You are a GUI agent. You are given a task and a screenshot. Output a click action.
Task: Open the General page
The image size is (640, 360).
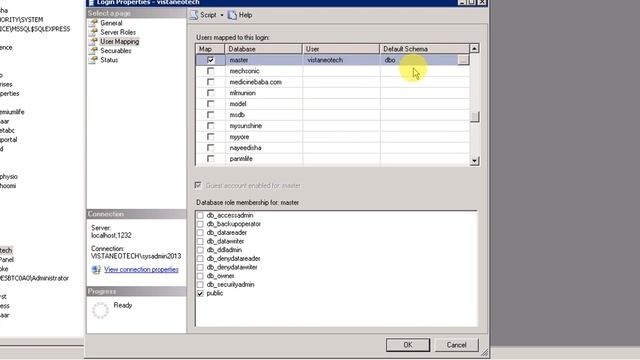point(111,23)
